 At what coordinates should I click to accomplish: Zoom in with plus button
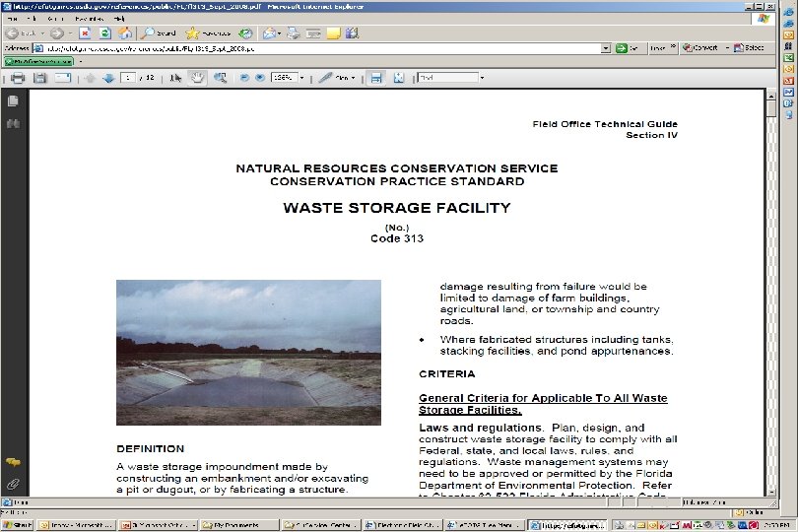coord(260,78)
